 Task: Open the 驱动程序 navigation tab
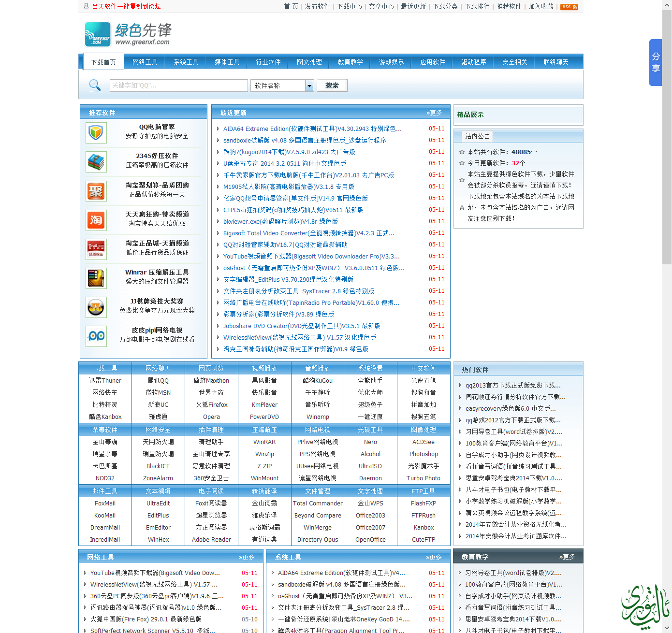point(474,62)
